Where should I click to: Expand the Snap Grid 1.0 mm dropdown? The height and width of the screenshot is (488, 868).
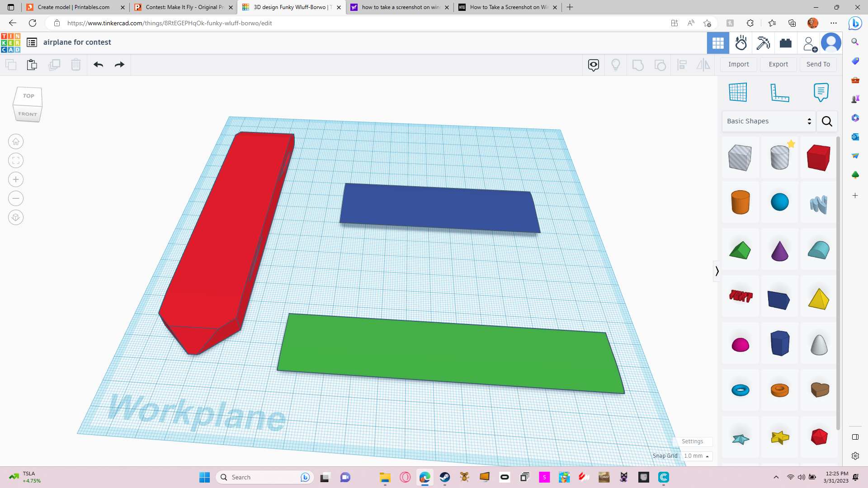point(696,456)
